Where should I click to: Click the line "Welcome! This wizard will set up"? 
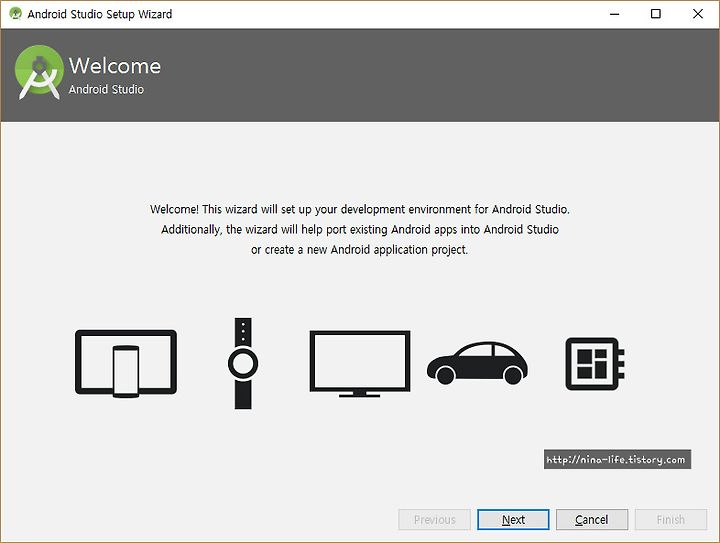pyautogui.click(x=360, y=209)
